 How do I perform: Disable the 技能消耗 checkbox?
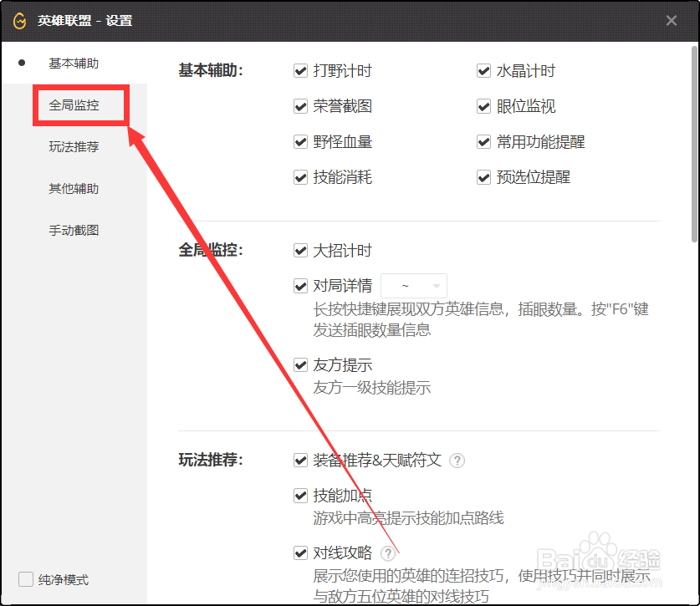pos(300,177)
